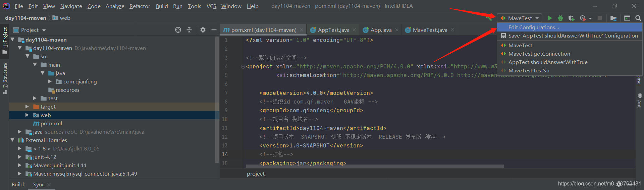Toggle the 1: Project tool window stripe
Screen dimensions: 644x190
(x=5, y=41)
